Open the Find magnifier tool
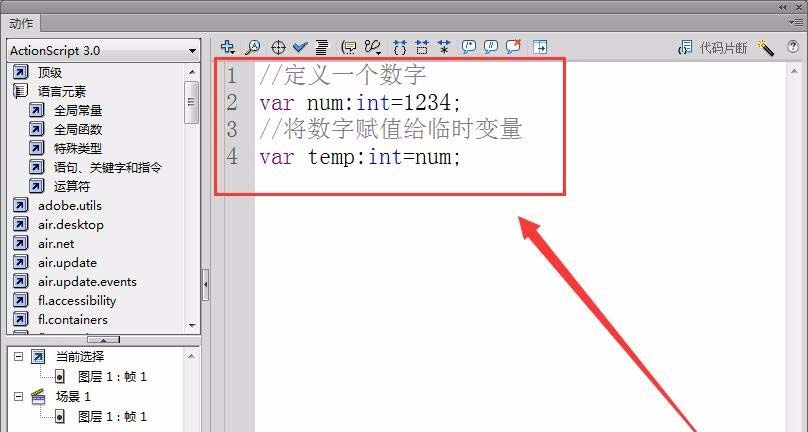Image resolution: width=808 pixels, height=432 pixels. 252,47
